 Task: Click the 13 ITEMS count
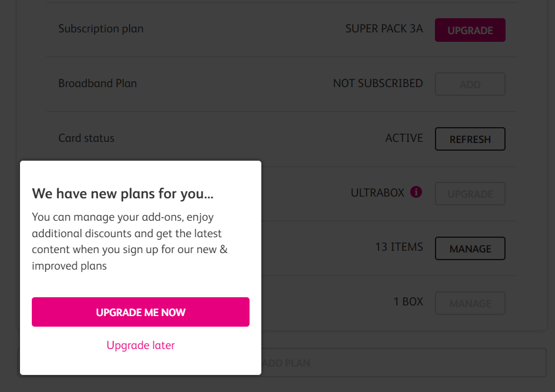tap(398, 247)
